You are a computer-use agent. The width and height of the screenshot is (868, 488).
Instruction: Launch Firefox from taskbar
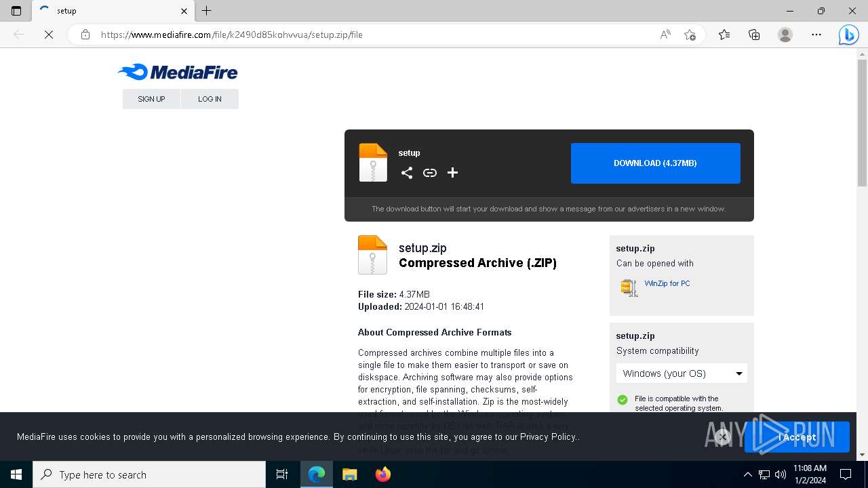[x=383, y=474]
